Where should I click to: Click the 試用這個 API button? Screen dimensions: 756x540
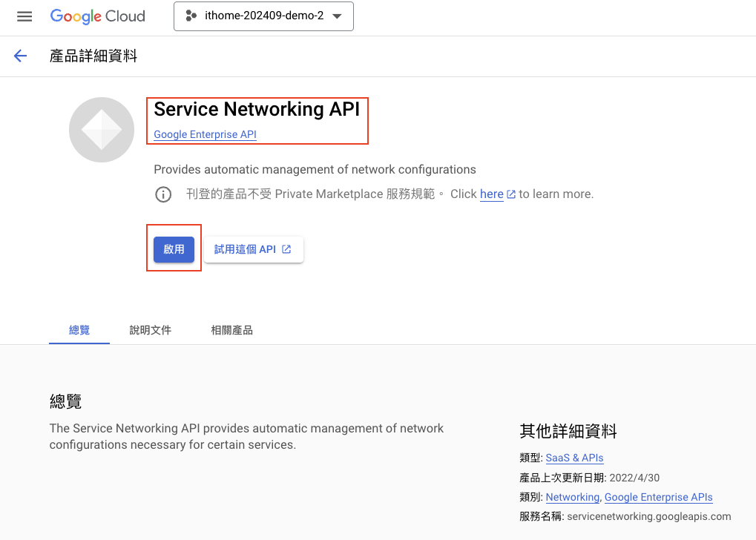coord(253,250)
